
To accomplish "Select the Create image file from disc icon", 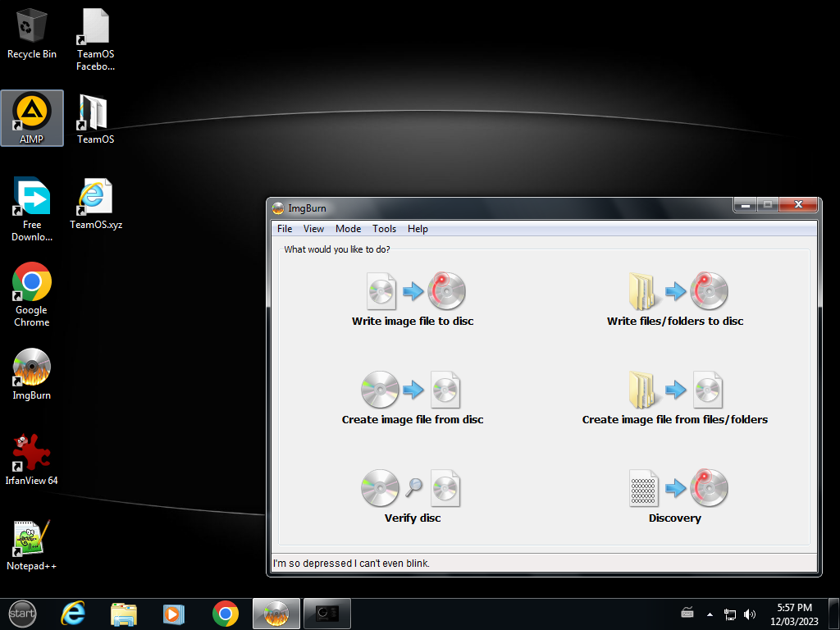I will [x=411, y=390].
